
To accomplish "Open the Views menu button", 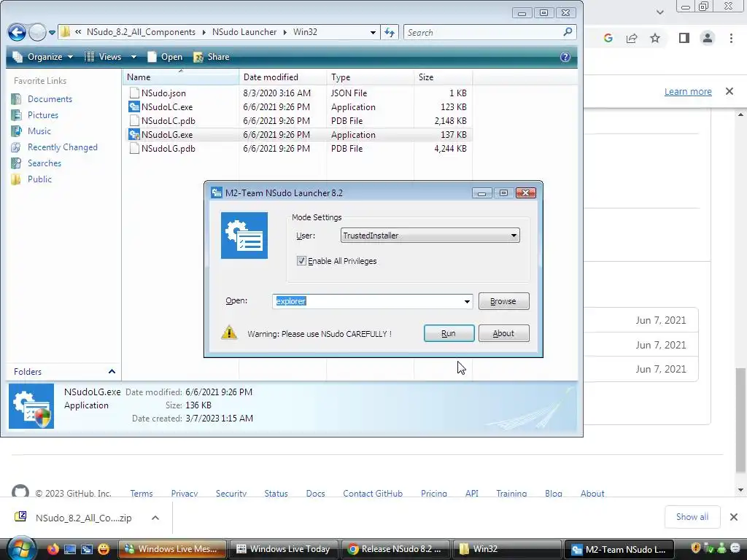I will (104, 57).
